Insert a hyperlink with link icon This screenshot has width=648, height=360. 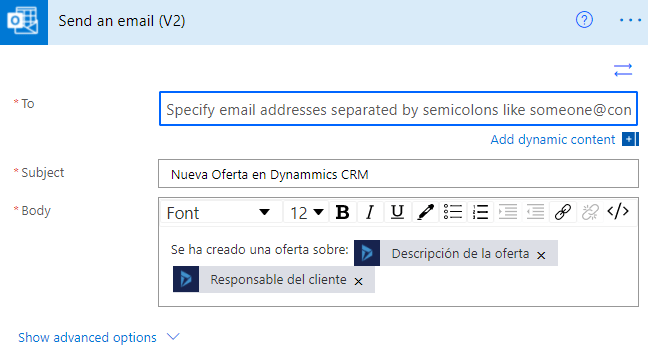click(563, 212)
